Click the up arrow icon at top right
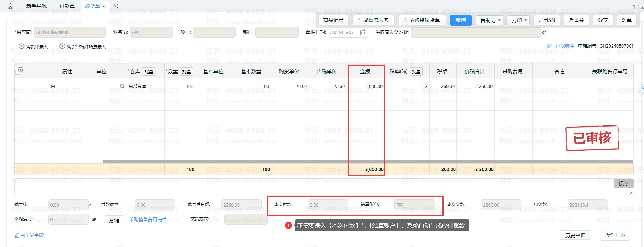Image resolution: width=644 pixels, height=247 pixels. pos(634,6)
